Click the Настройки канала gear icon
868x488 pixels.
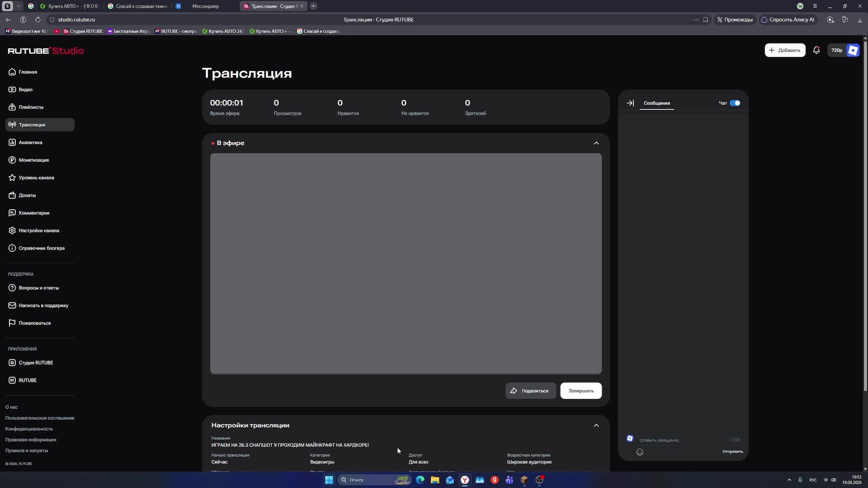pyautogui.click(x=12, y=230)
